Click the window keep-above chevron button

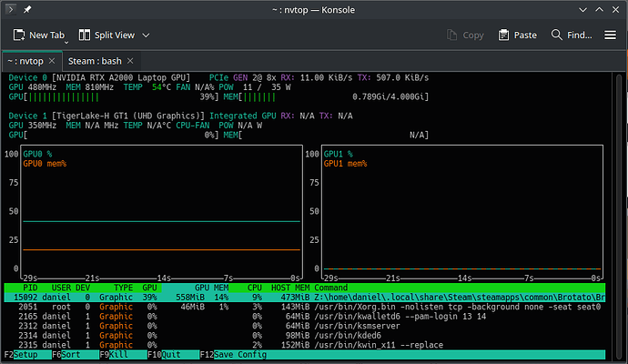point(599,10)
